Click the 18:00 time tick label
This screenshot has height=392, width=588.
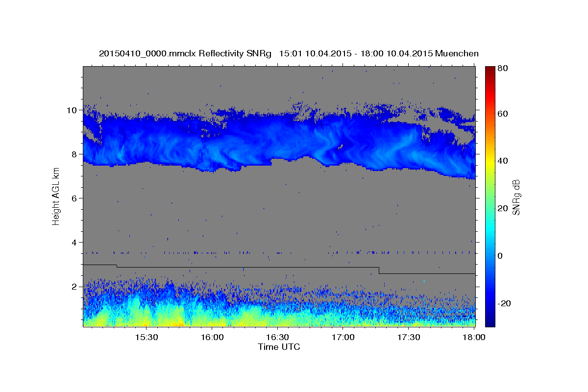(474, 338)
